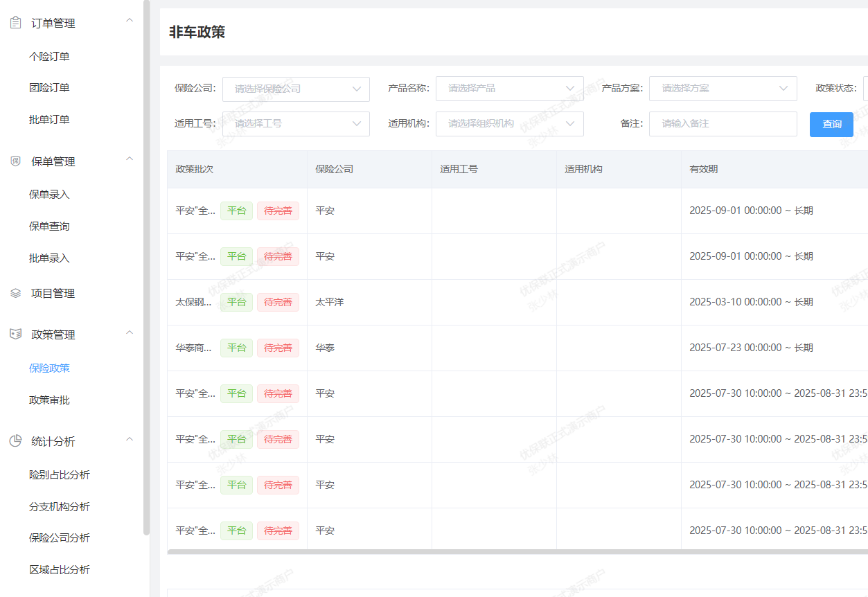Screen dimensions: 868x597
Task: Collapse the 订单管理 menu section
Action: 129,21
